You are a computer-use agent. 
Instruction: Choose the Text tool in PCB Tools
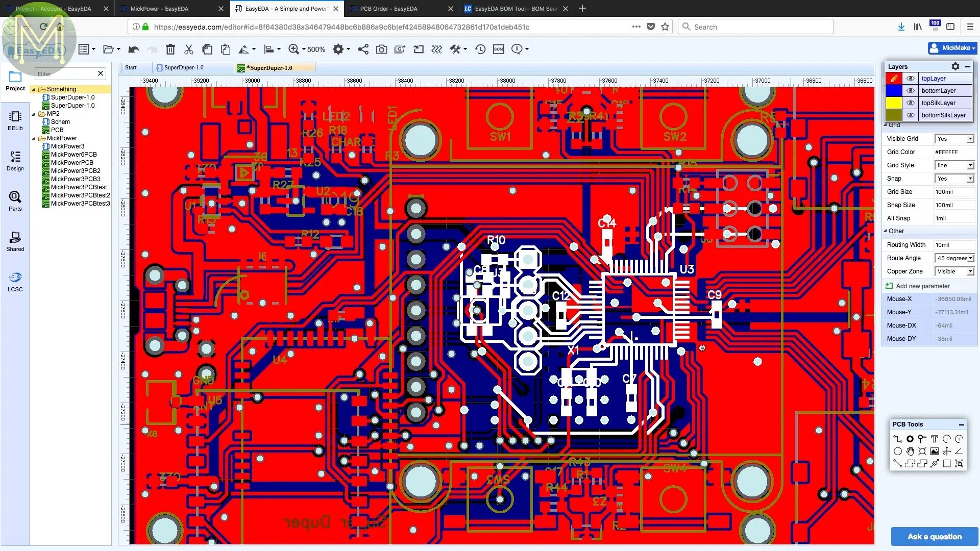pyautogui.click(x=934, y=439)
